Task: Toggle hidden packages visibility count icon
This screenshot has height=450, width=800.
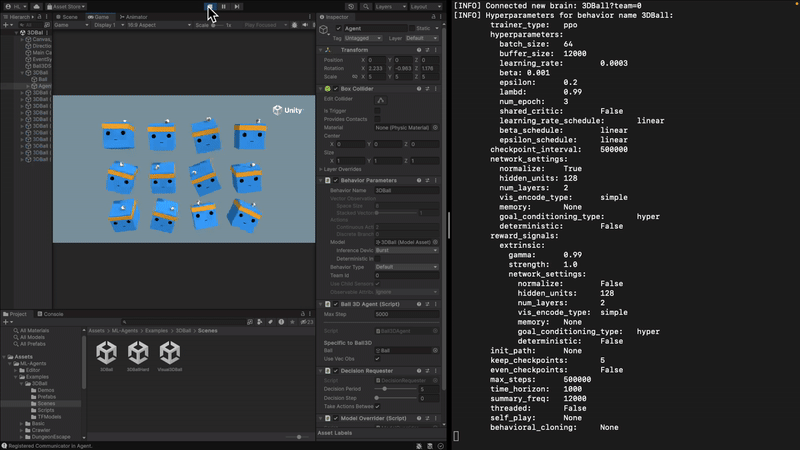Action: click(307, 322)
